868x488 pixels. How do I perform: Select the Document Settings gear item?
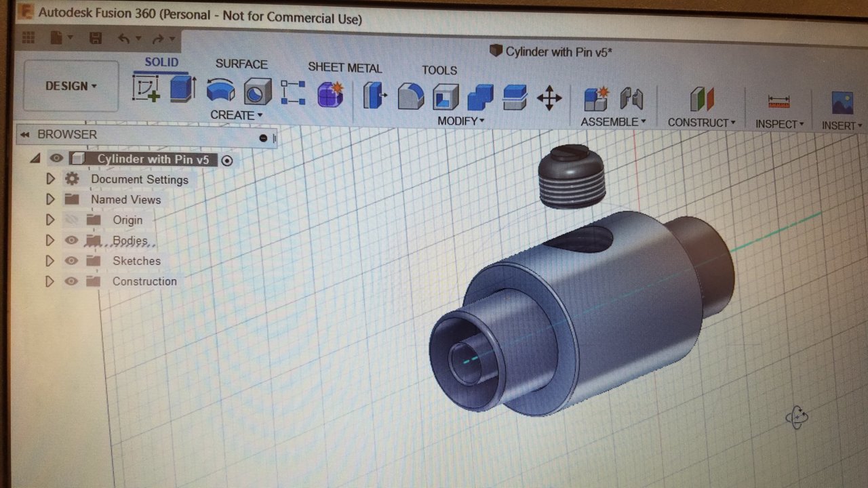pos(71,179)
